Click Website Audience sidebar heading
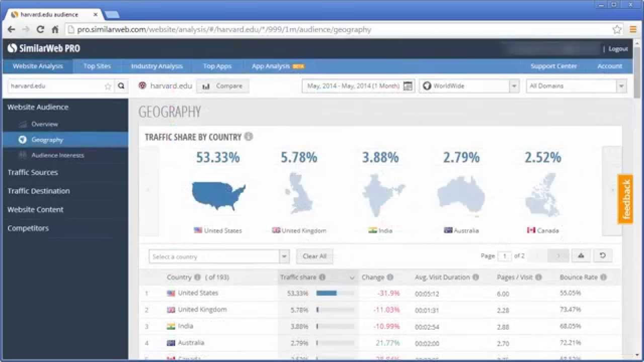This screenshot has height=362, width=644. (x=38, y=107)
